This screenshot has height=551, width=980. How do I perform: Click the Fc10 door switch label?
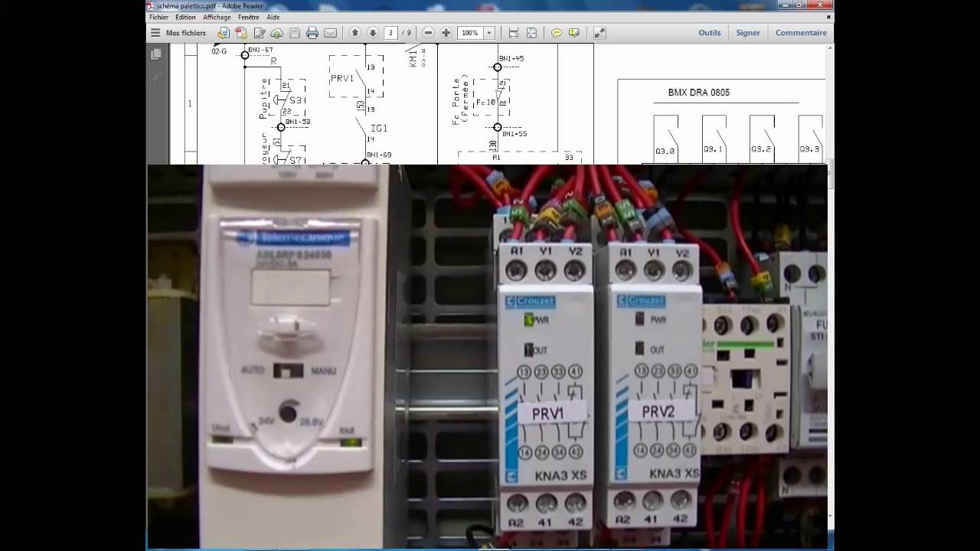[485, 103]
